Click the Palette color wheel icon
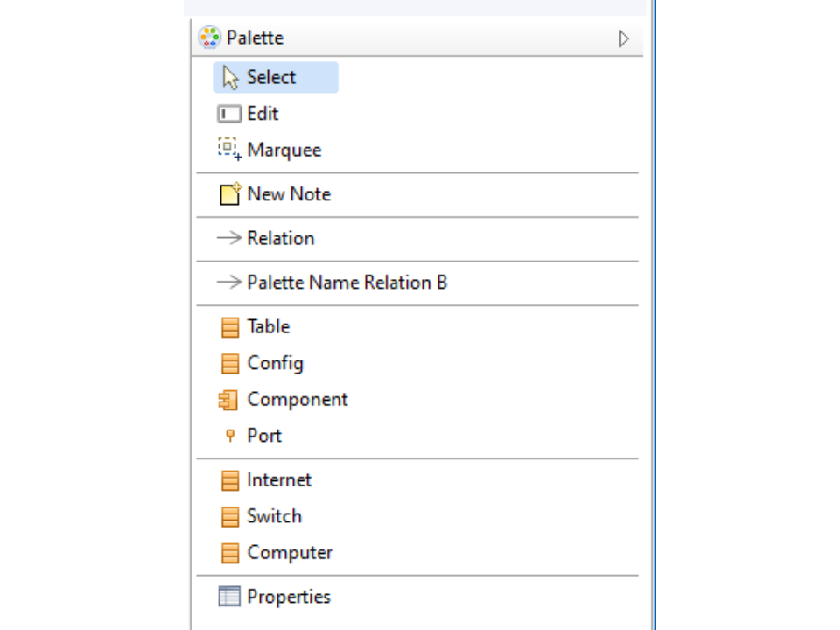The width and height of the screenshot is (840, 630). coord(209,38)
